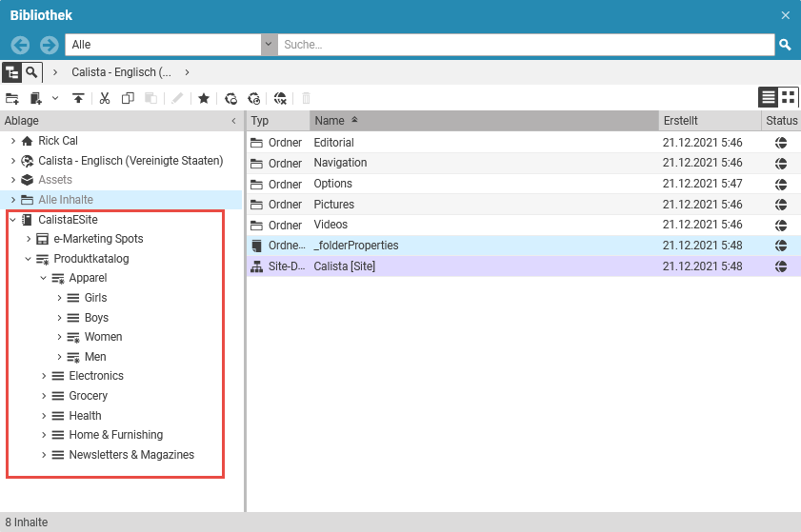Toggle library to search mode
801x532 pixels.
click(x=32, y=72)
